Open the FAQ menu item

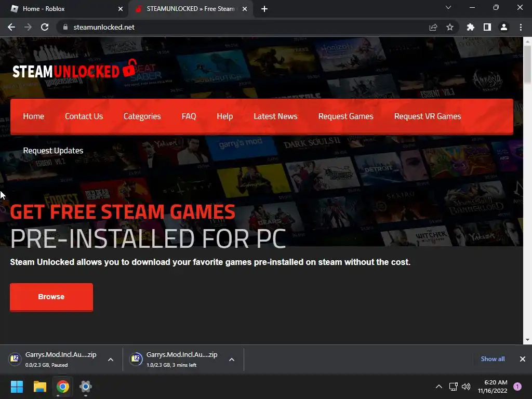pos(189,116)
